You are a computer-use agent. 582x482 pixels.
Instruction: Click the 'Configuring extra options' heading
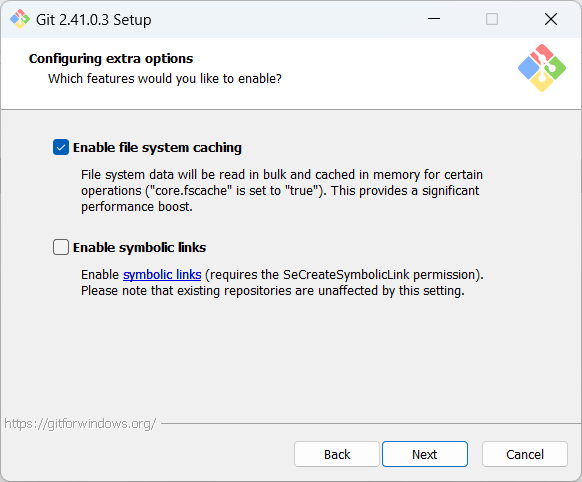tap(111, 59)
